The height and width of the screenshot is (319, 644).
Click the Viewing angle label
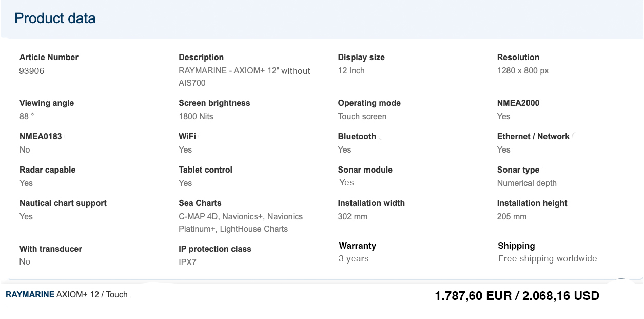point(47,103)
